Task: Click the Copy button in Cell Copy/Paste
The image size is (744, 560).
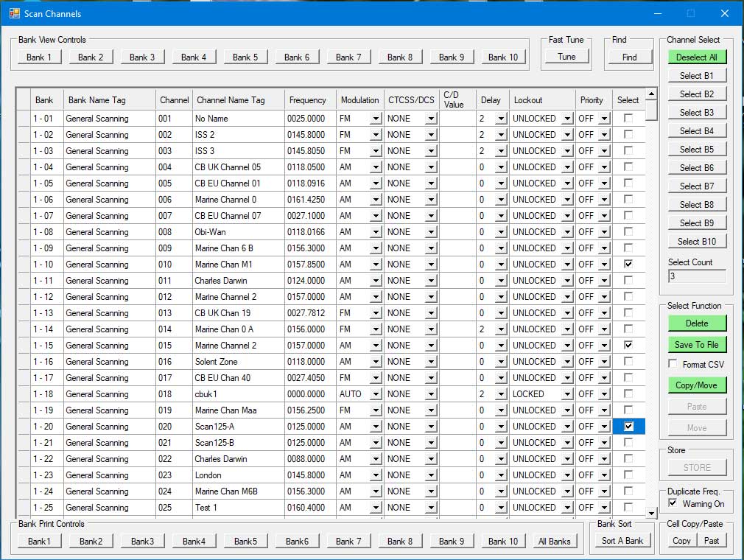Action: 681,541
